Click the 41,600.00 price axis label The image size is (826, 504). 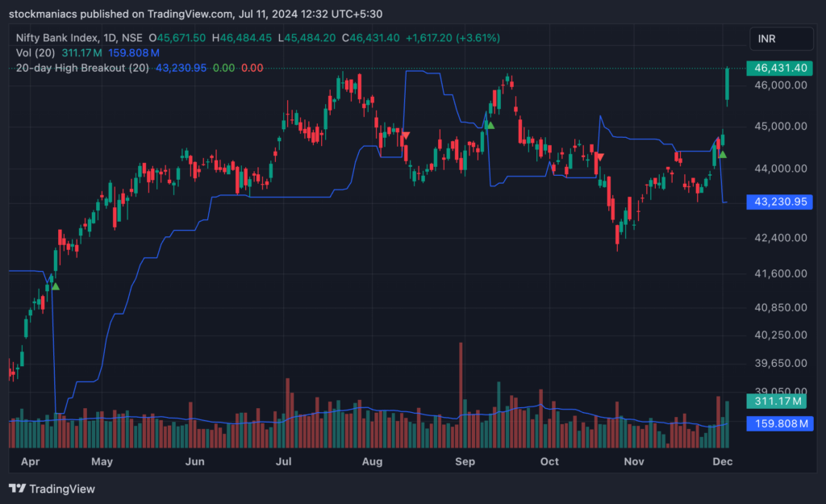[x=781, y=274]
